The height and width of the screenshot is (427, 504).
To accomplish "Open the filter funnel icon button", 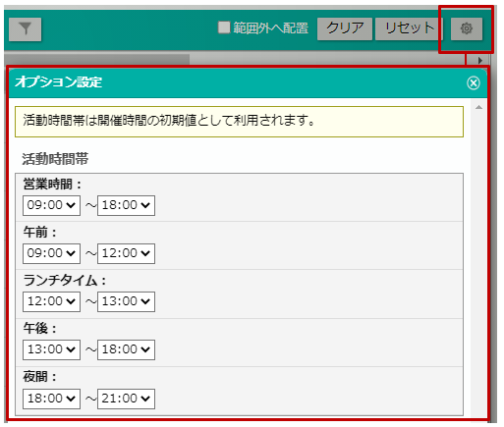I will point(26,29).
